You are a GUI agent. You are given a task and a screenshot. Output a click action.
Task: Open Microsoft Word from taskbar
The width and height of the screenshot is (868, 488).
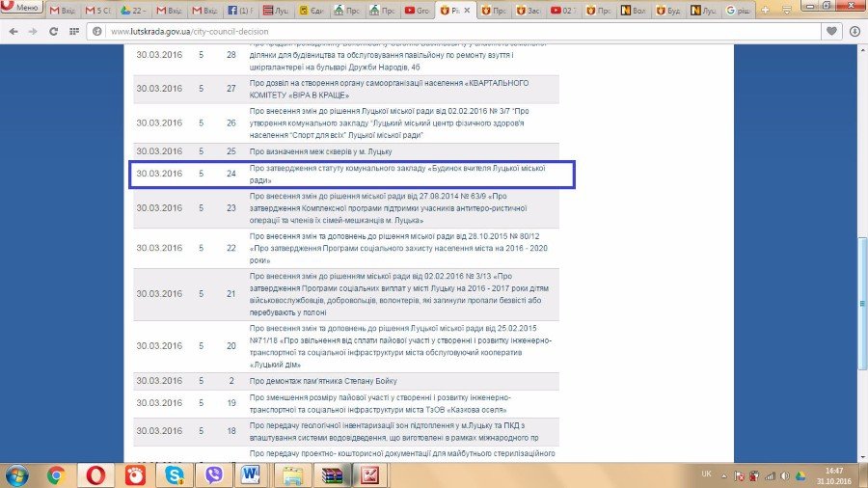250,474
